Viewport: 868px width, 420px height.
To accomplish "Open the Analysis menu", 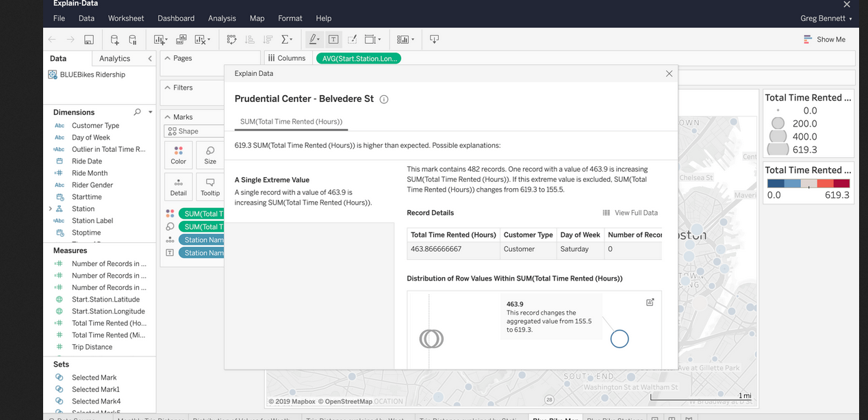I will pyautogui.click(x=222, y=18).
